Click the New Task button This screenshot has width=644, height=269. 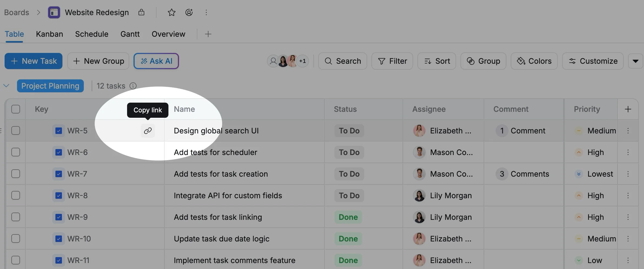click(34, 61)
